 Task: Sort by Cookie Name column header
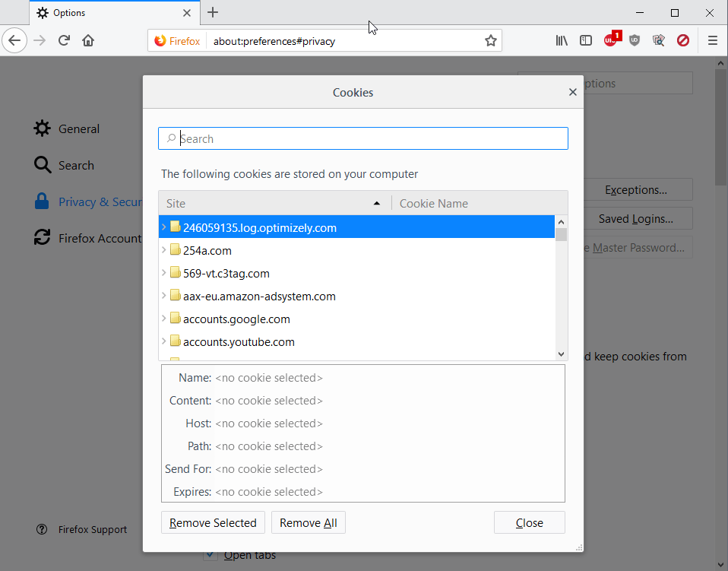coord(480,204)
